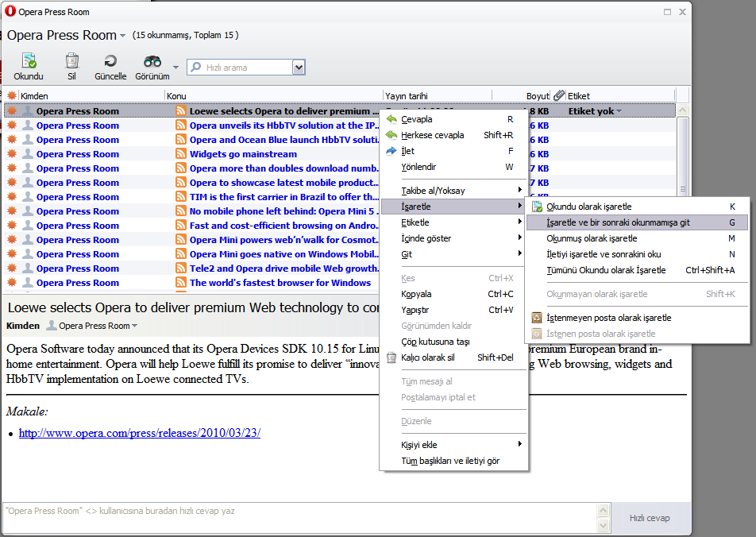The height and width of the screenshot is (537, 756).
Task: Sort messages by the Konu column header
Action: point(274,95)
